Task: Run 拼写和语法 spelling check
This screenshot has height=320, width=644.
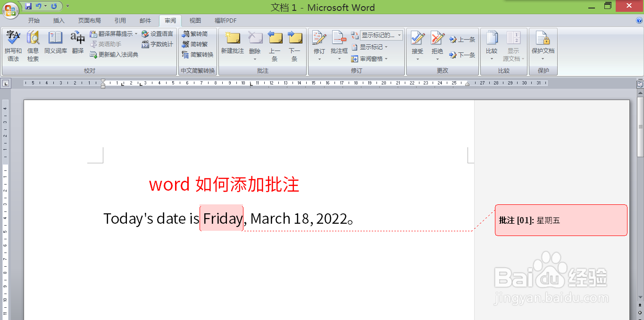Action: (x=13, y=46)
